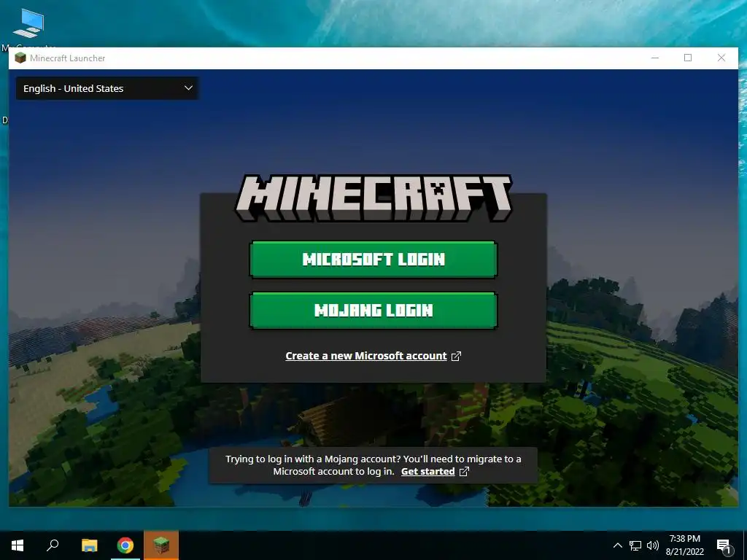Open the Get started migration link

[427, 472]
